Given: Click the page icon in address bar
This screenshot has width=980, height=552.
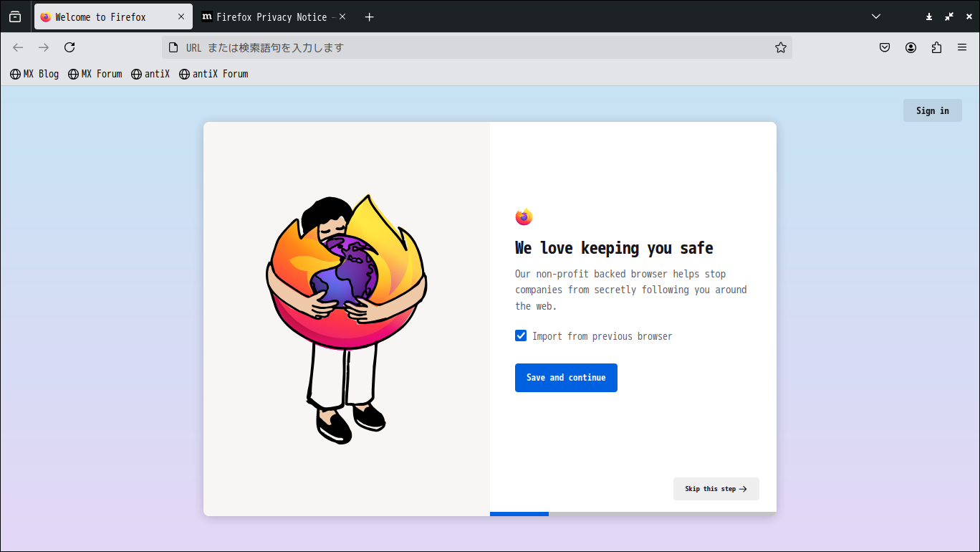Looking at the screenshot, I should pos(173,47).
